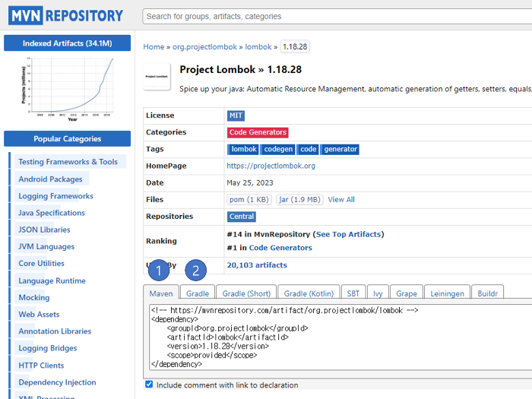Viewport: 532px width, 399px height.
Task: Open org.projectlombok breadcrumb link
Action: pyautogui.click(x=204, y=47)
